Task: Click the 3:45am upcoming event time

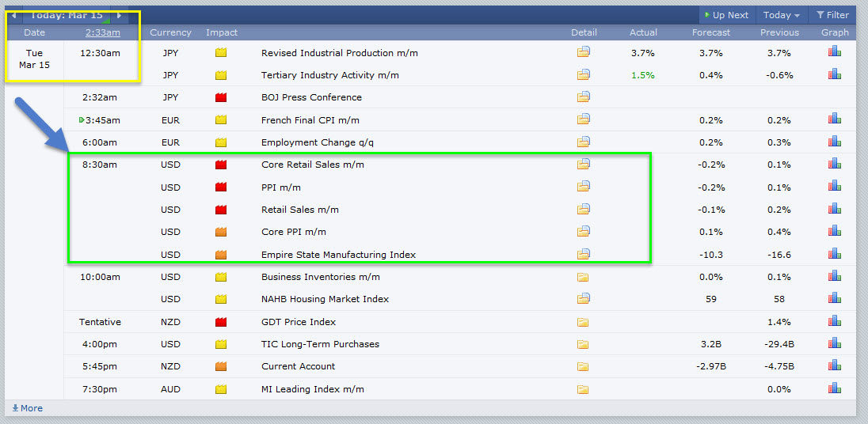Action: pos(101,120)
